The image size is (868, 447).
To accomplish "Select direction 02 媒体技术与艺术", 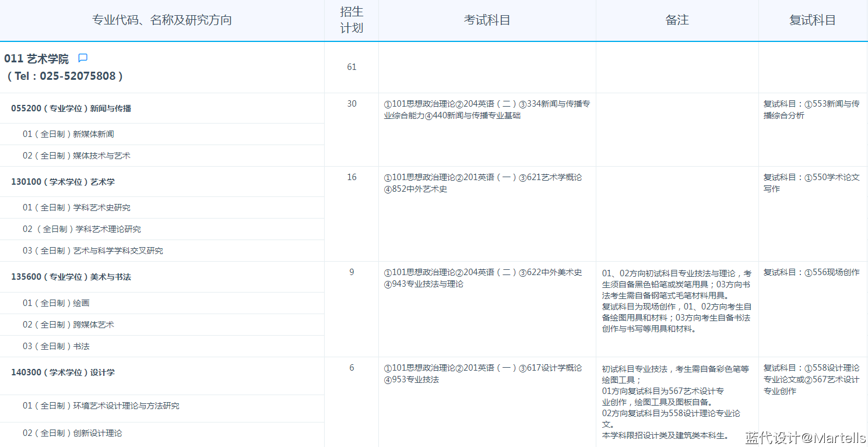I will [x=76, y=156].
